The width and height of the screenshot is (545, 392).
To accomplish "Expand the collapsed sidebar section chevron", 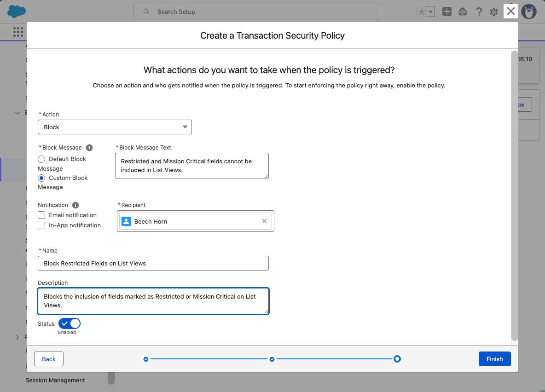I will [17, 337].
